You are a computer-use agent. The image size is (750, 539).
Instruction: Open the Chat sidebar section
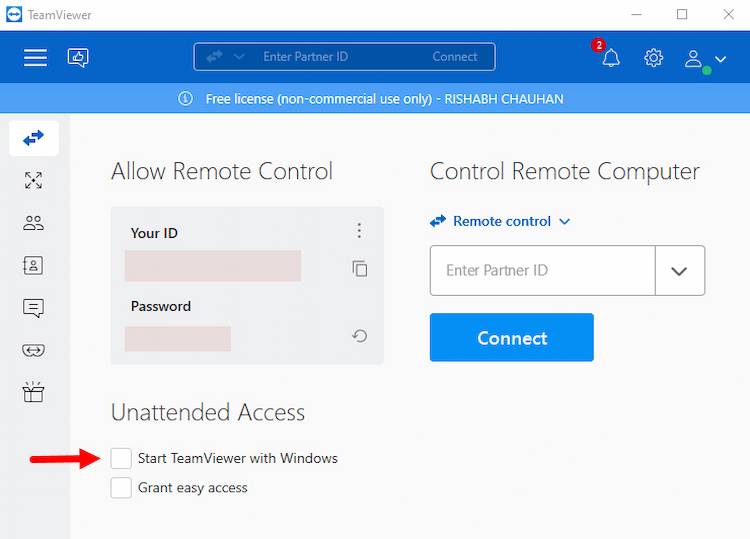pyautogui.click(x=34, y=308)
